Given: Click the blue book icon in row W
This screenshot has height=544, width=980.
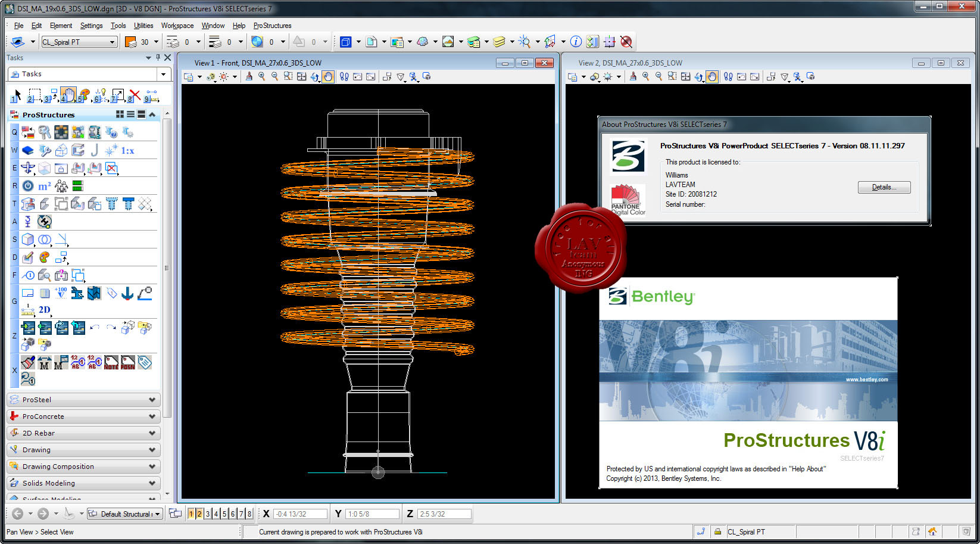Looking at the screenshot, I should (28, 150).
